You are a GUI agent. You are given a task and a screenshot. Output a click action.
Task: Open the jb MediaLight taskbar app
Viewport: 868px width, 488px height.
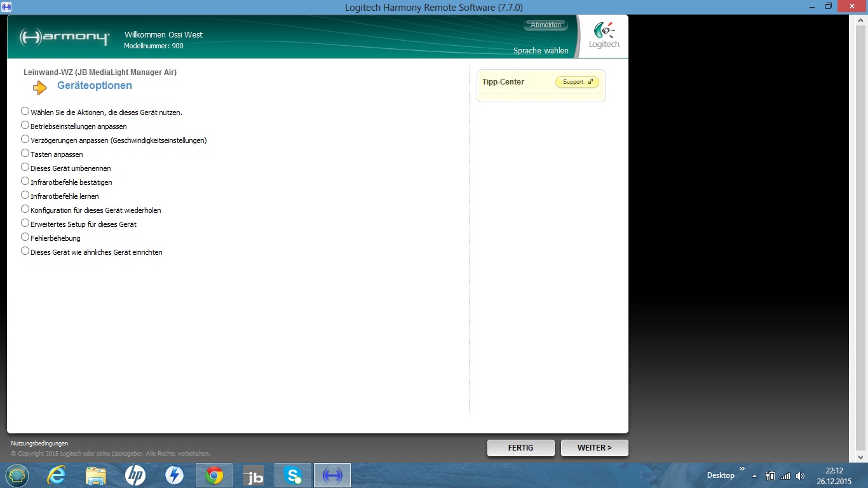pos(254,475)
